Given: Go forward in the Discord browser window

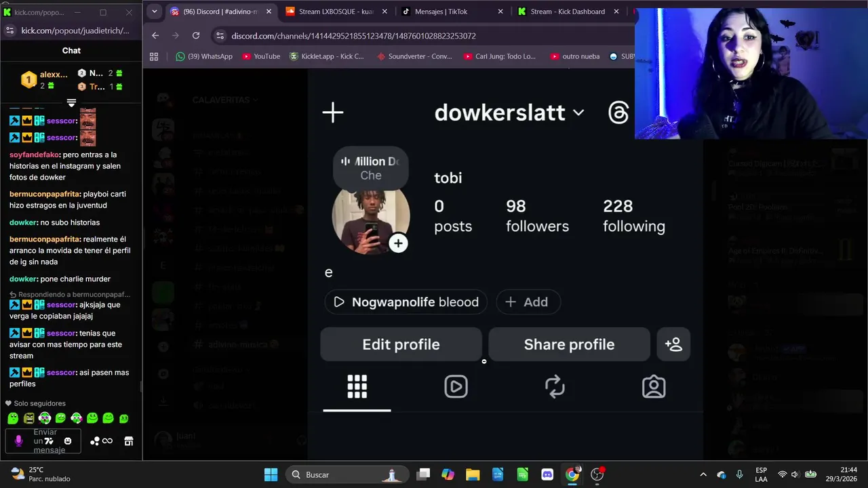Looking at the screenshot, I should [175, 36].
